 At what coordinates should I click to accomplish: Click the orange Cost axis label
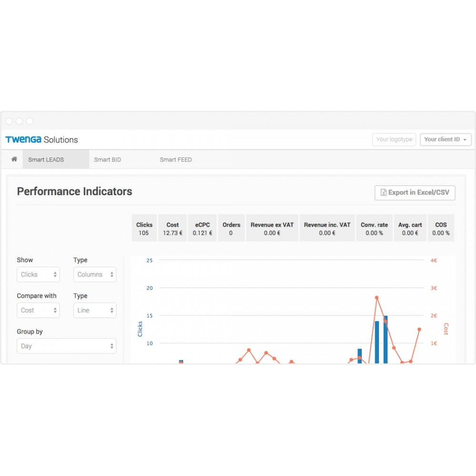pyautogui.click(x=446, y=329)
